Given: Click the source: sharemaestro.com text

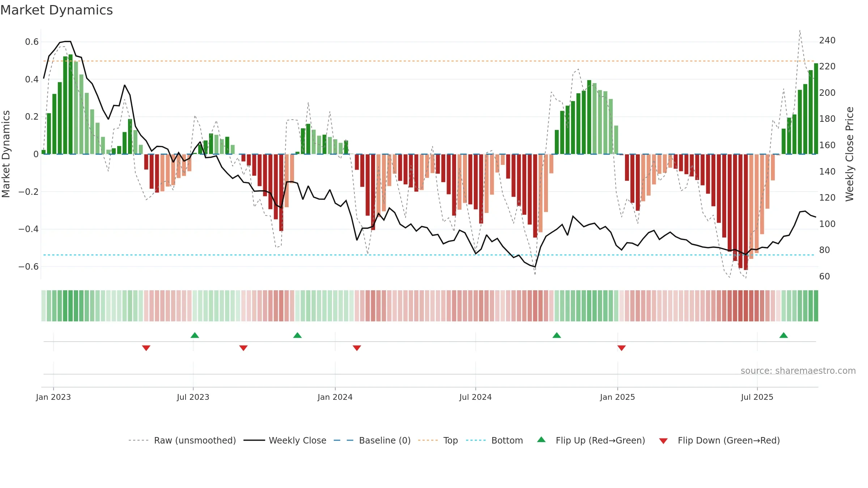Looking at the screenshot, I should pos(798,371).
